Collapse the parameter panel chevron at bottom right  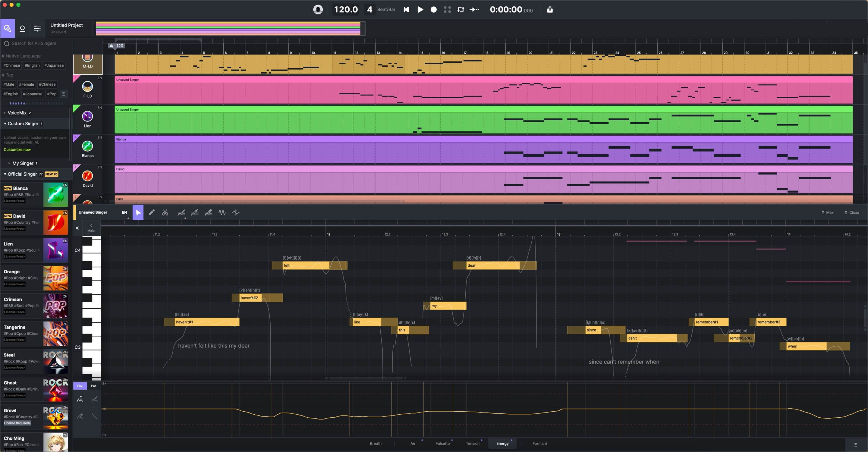855,444
